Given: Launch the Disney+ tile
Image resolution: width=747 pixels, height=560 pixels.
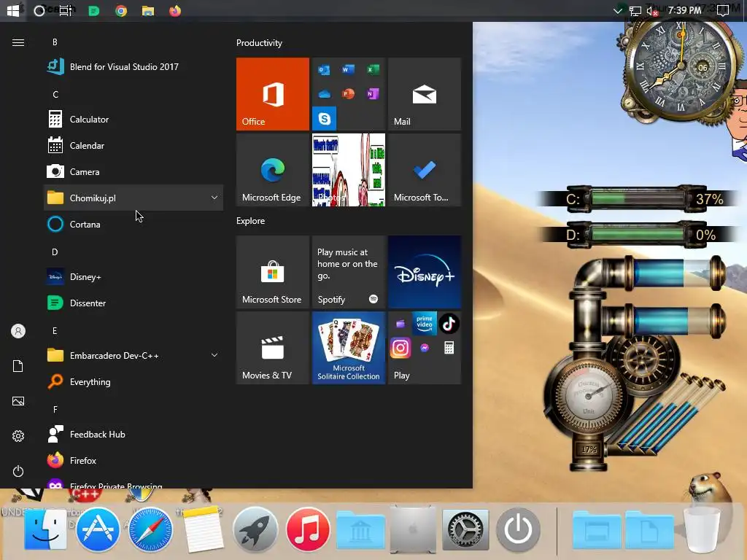Looking at the screenshot, I should click(425, 272).
